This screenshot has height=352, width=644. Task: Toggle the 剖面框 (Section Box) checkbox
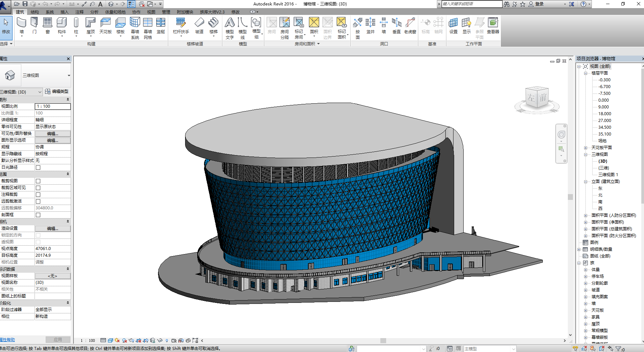pyautogui.click(x=38, y=215)
